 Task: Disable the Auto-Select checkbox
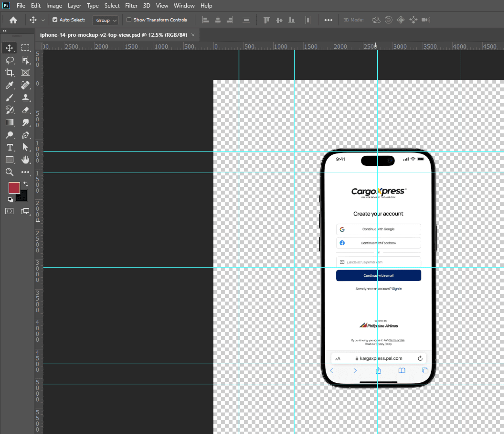pos(55,20)
